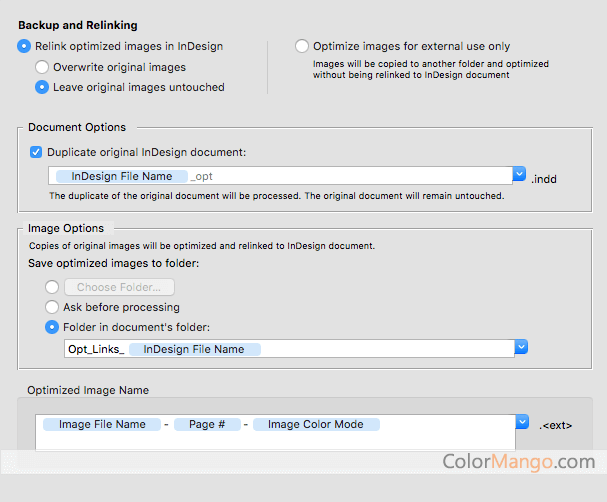Select Folder in document's folder option
Image resolution: width=607 pixels, height=502 pixels.
pyautogui.click(x=52, y=327)
